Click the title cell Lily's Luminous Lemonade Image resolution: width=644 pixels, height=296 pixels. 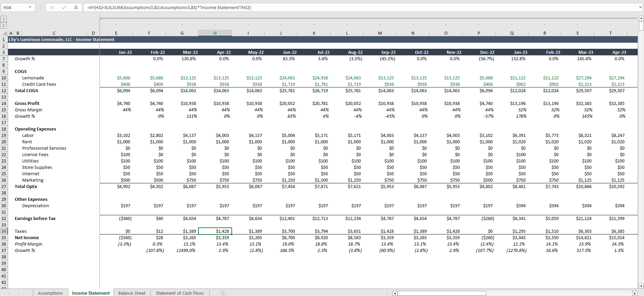click(x=62, y=39)
